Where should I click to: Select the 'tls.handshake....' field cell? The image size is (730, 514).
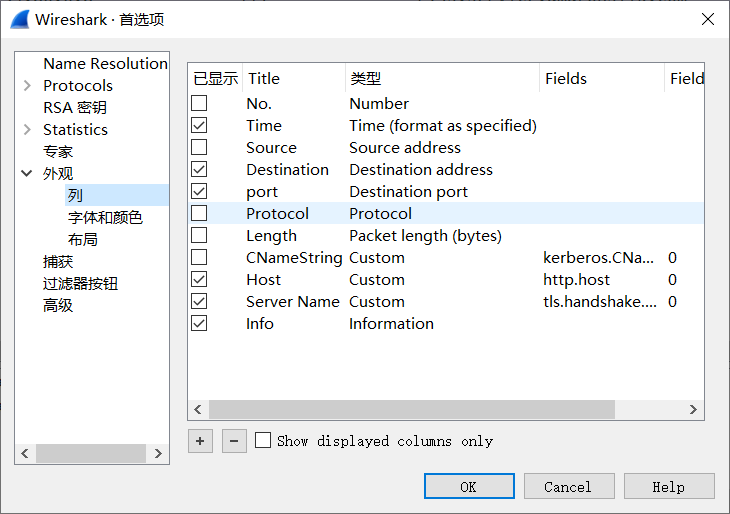coord(600,302)
